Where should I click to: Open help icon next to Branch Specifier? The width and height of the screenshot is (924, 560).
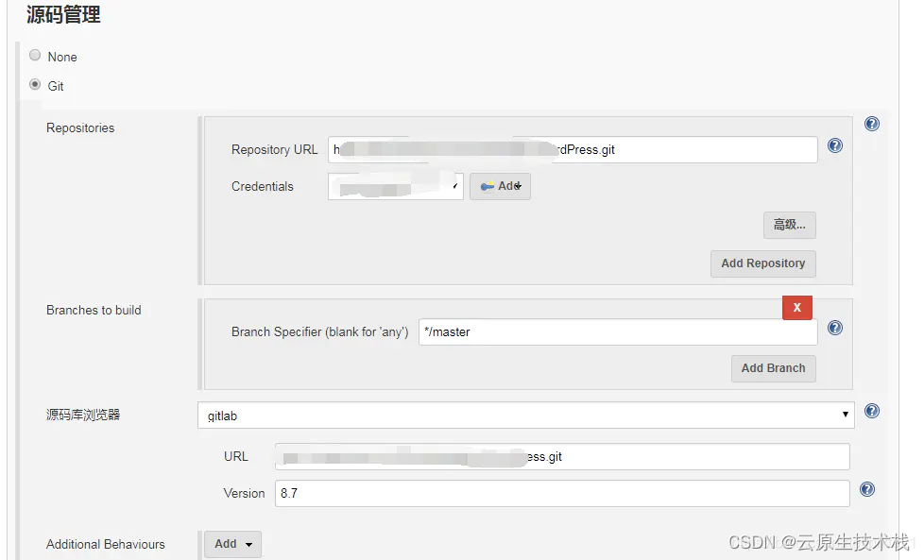click(835, 328)
